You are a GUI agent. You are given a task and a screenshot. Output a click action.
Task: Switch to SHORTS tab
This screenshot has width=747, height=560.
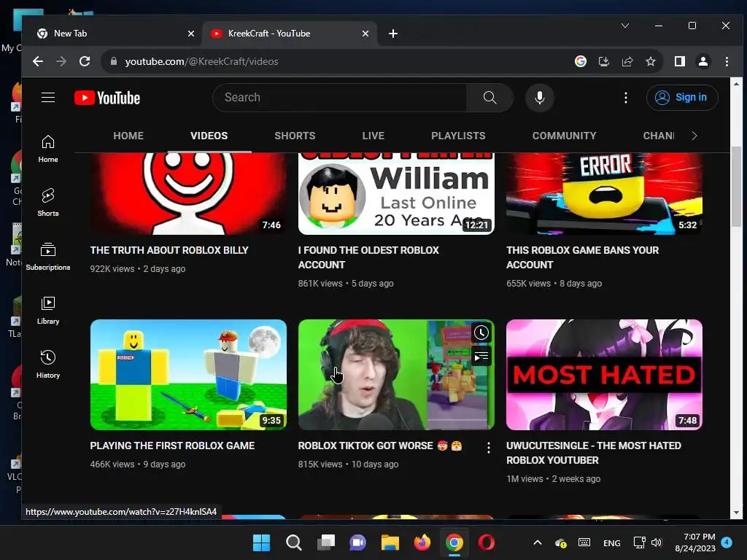click(x=295, y=136)
